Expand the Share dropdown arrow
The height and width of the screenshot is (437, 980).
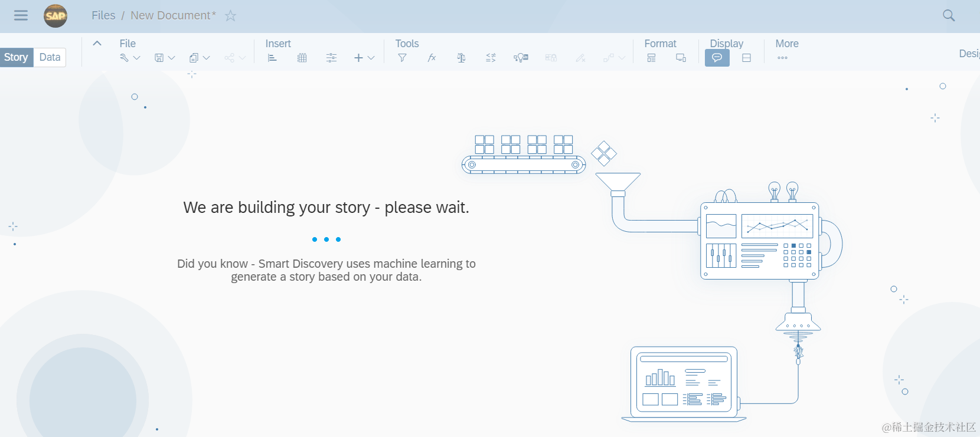pyautogui.click(x=242, y=58)
